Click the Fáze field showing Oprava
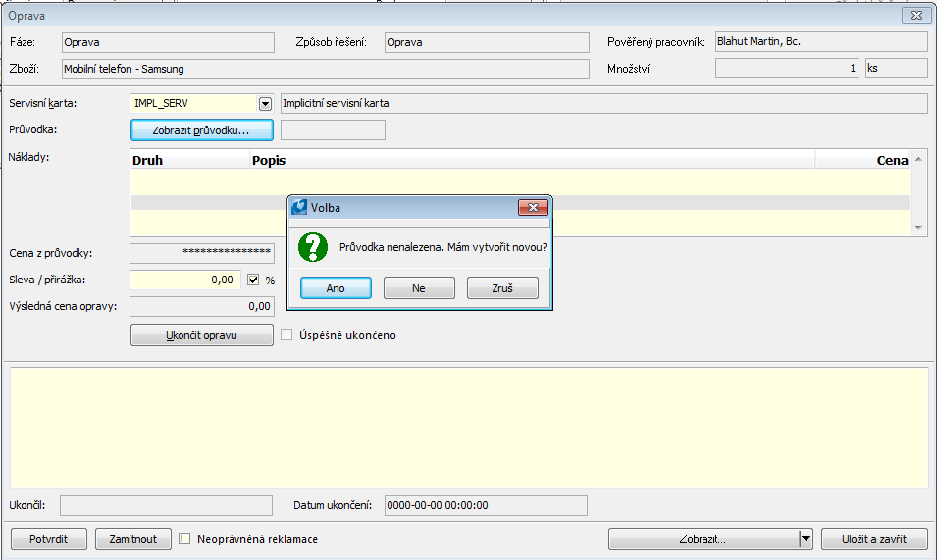The height and width of the screenshot is (560, 937). click(168, 42)
